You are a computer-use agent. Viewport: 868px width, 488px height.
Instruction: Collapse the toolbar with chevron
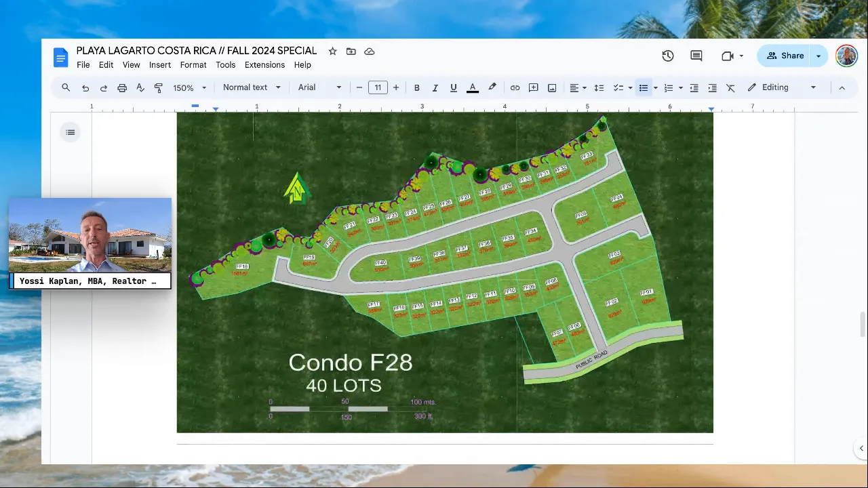(x=842, y=87)
